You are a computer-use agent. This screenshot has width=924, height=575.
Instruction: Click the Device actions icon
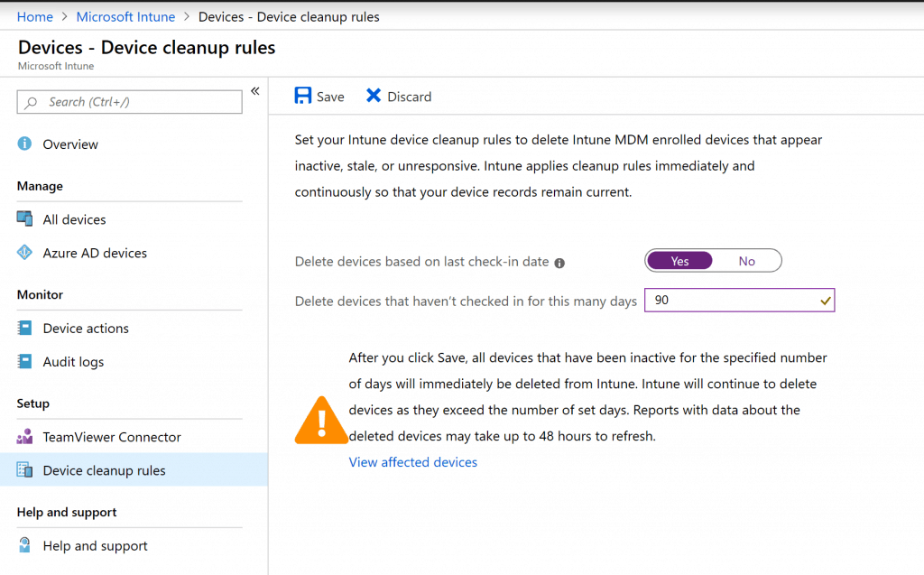pos(24,328)
